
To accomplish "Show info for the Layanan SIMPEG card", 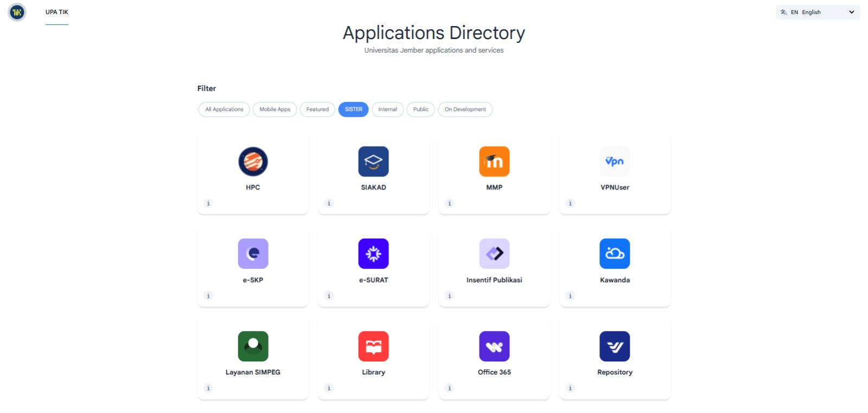I will click(x=208, y=388).
